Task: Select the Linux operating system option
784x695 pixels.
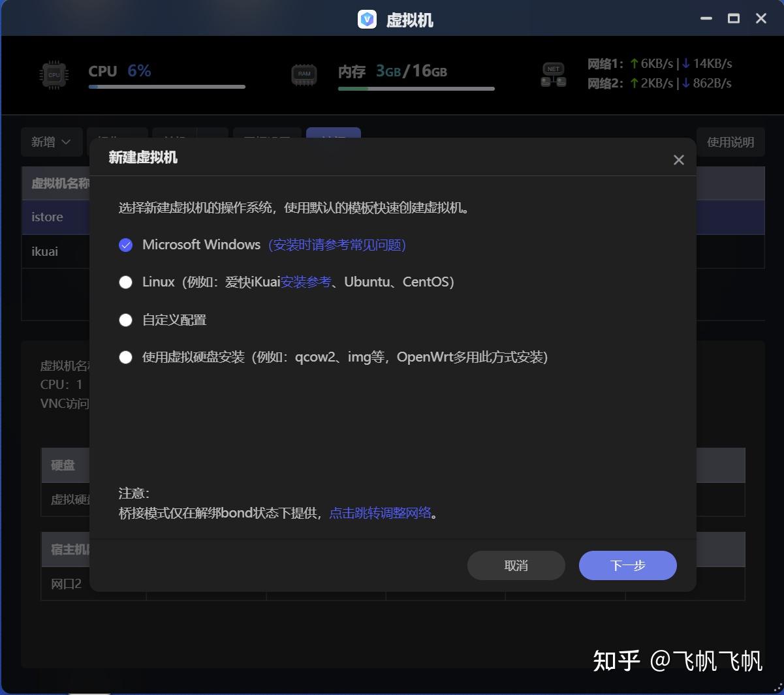Action: tap(125, 282)
